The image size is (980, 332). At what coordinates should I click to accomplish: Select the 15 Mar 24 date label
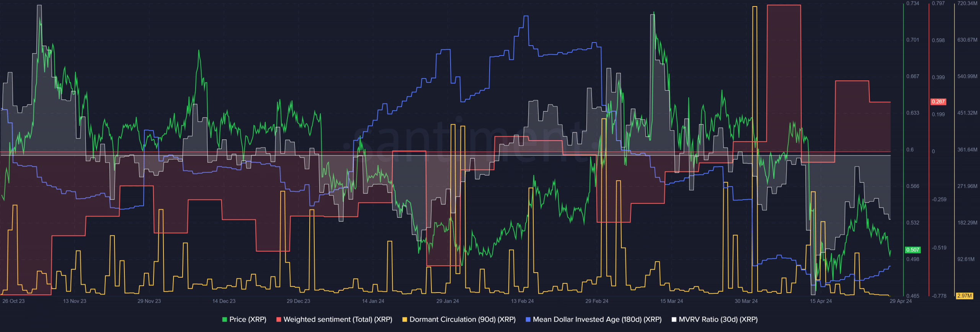tap(671, 301)
